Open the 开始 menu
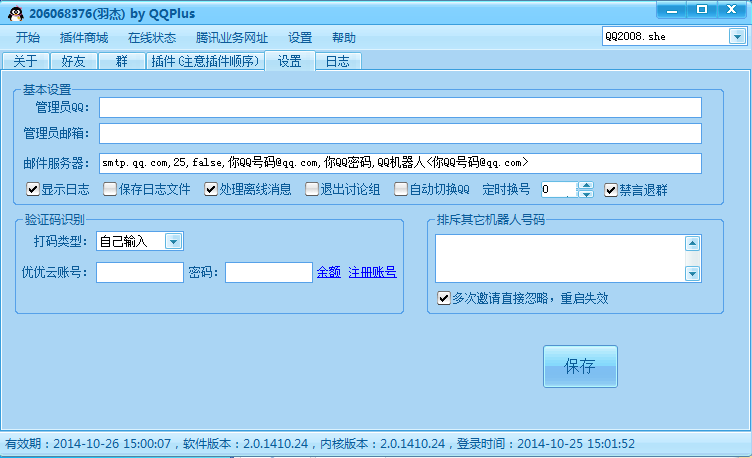 click(28, 37)
